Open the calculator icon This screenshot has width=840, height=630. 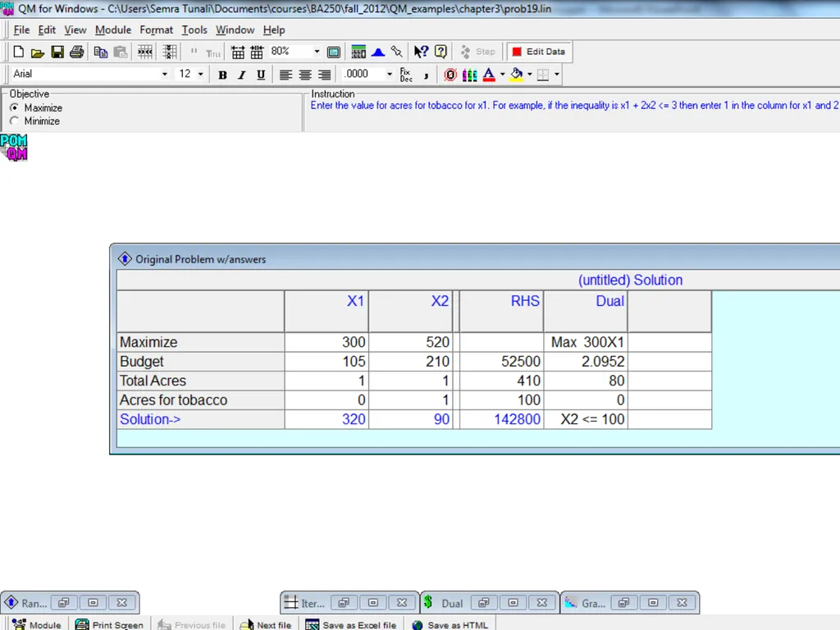tap(358, 52)
